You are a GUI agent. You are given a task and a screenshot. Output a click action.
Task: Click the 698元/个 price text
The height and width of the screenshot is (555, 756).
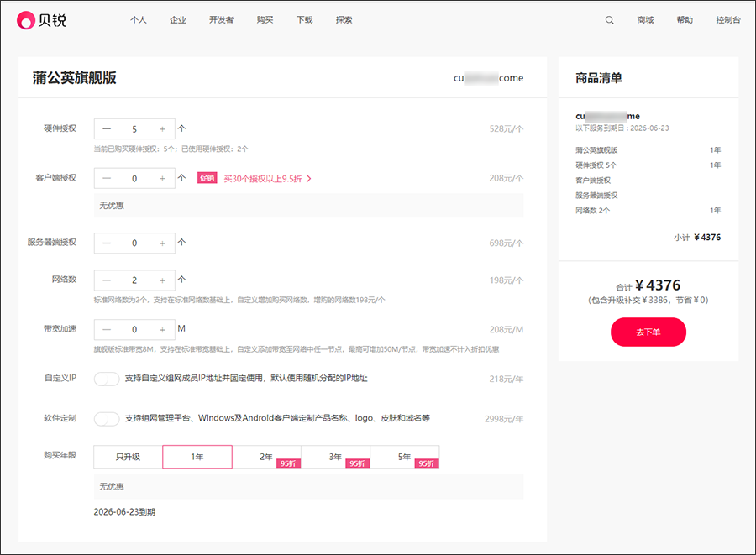pos(507,243)
